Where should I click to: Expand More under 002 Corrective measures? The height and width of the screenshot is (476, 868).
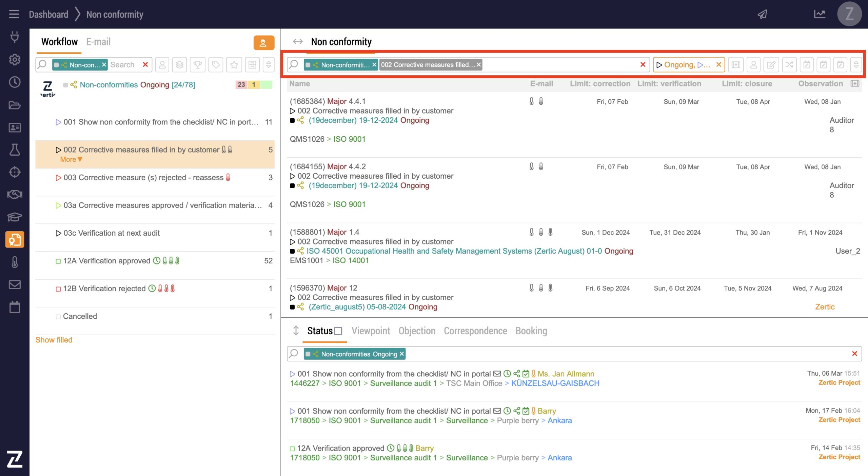click(x=71, y=159)
